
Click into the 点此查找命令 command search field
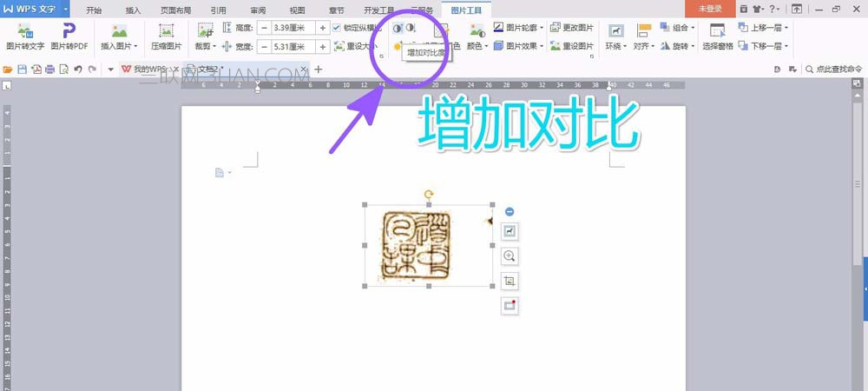[833, 70]
